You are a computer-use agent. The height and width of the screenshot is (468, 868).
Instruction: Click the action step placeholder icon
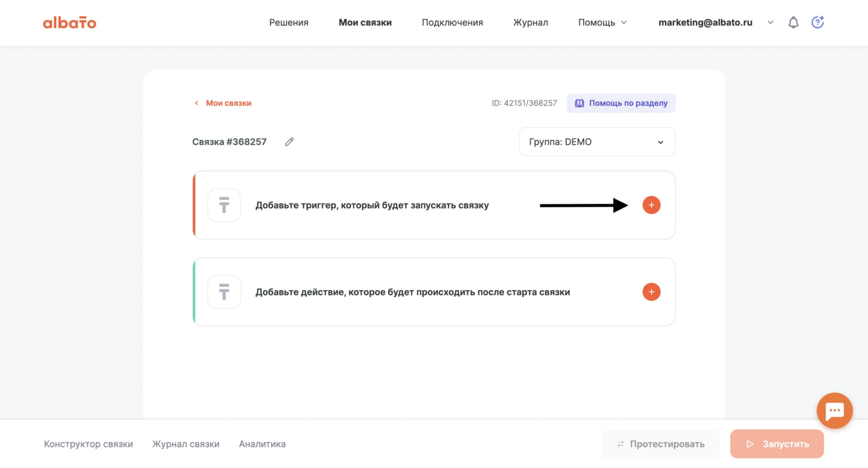coord(224,292)
